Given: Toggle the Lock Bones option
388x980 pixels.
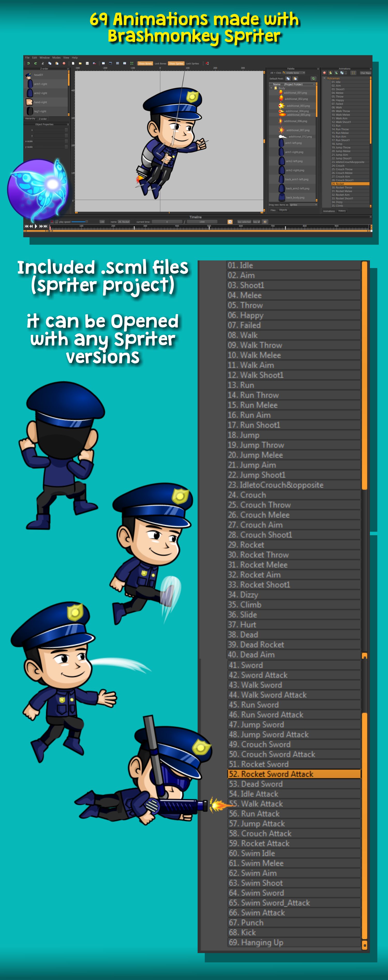Looking at the screenshot, I should pos(160,64).
